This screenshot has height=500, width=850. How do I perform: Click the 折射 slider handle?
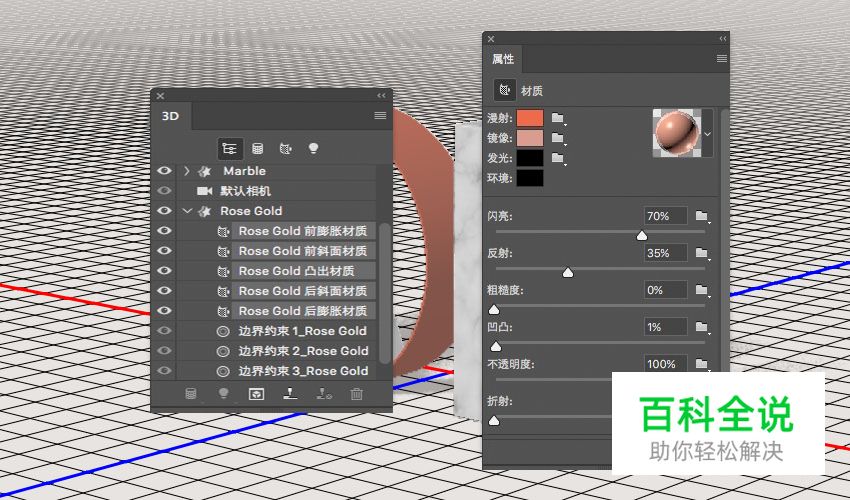494,420
